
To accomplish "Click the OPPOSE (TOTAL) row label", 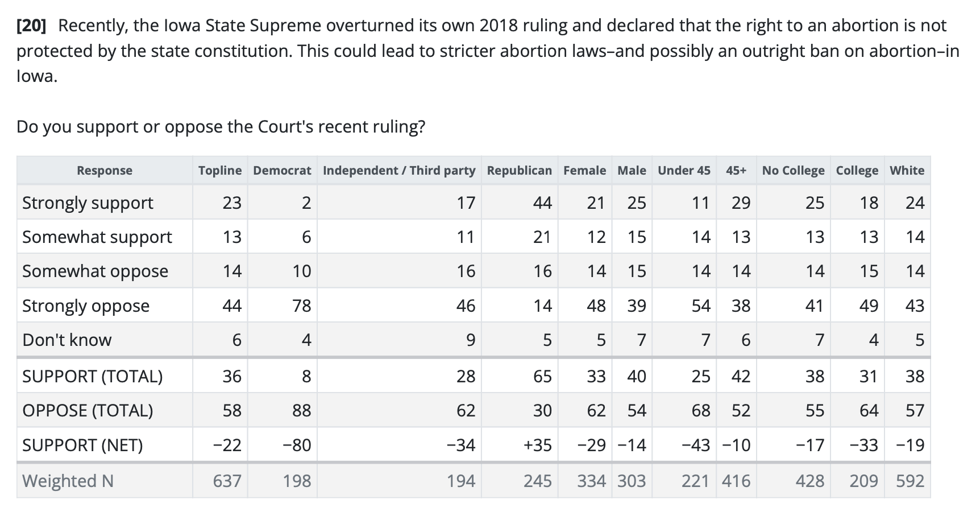I will point(88,411).
